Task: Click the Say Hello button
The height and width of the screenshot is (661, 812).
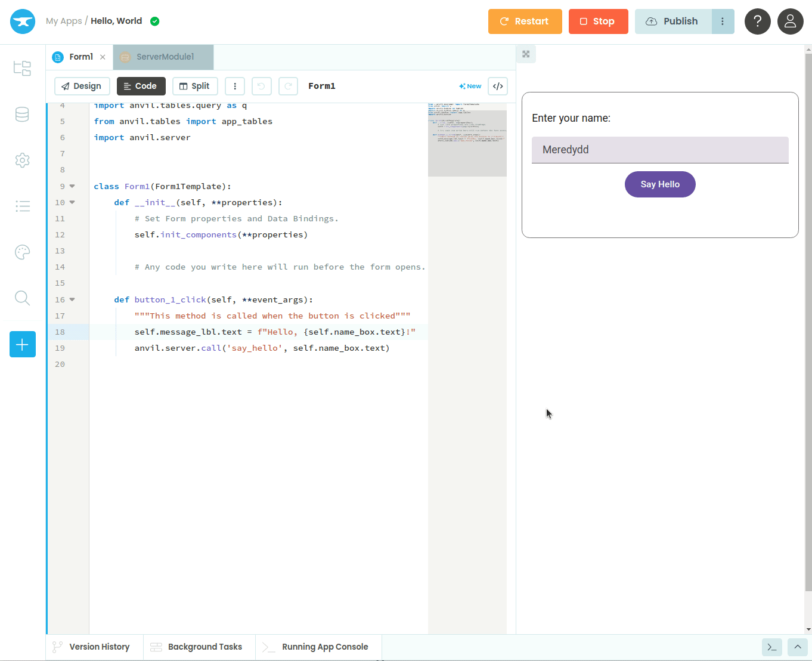Action: click(659, 184)
